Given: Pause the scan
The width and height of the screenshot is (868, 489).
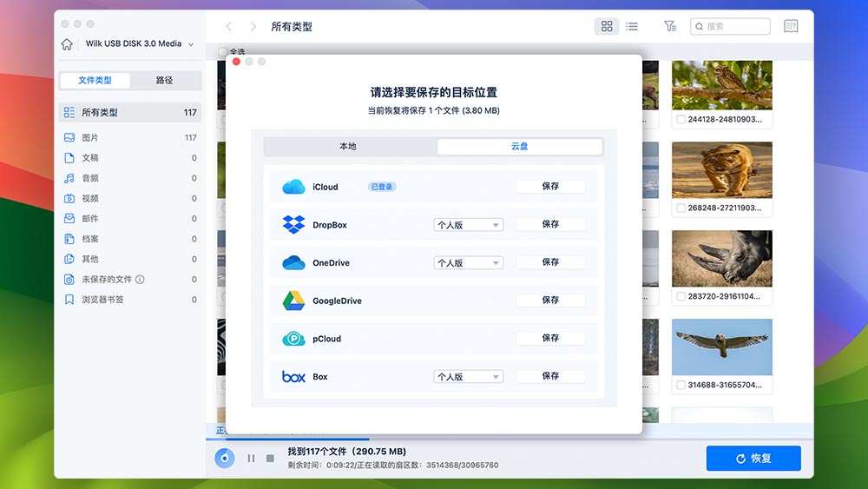Looking at the screenshot, I should [252, 458].
